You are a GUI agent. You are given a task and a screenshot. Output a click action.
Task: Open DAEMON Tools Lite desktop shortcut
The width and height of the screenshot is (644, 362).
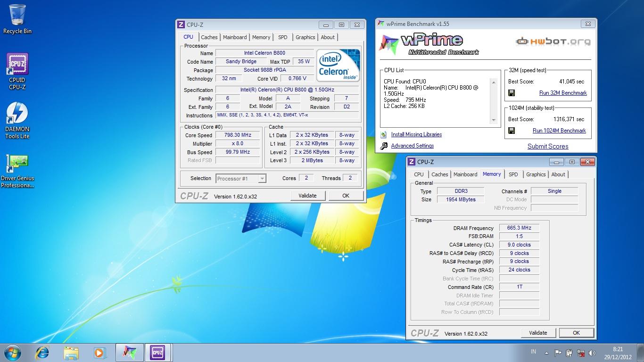[x=17, y=121]
